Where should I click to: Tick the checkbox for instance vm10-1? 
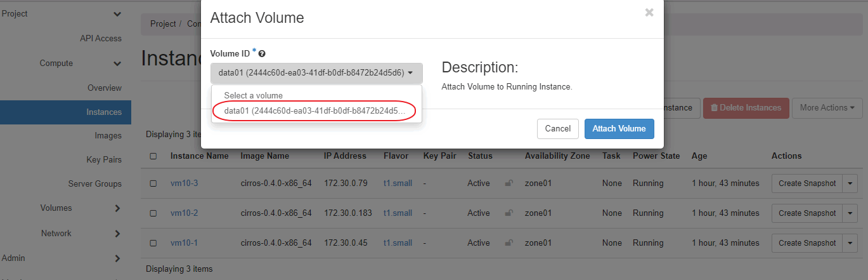[153, 243]
